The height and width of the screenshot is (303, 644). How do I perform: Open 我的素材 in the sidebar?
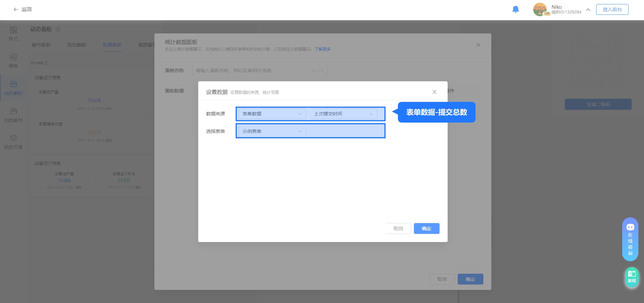coord(13,115)
